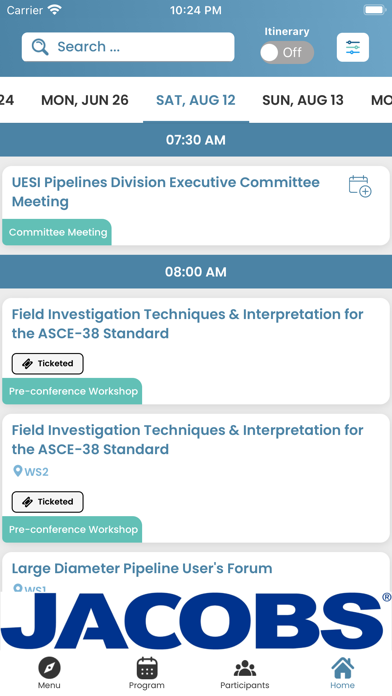Select the MON, JUN 26 date tab
This screenshot has height=696, width=392.
[85, 100]
